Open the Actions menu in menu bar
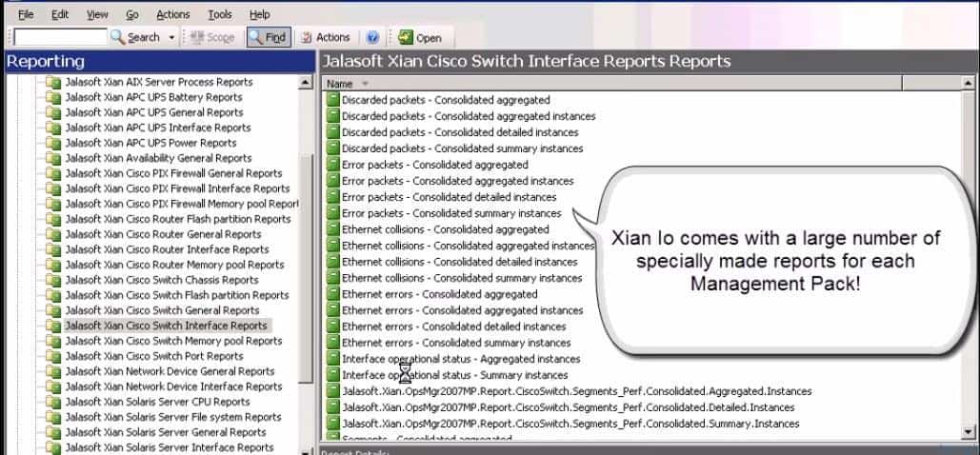The height and width of the screenshot is (455, 980). [x=173, y=13]
